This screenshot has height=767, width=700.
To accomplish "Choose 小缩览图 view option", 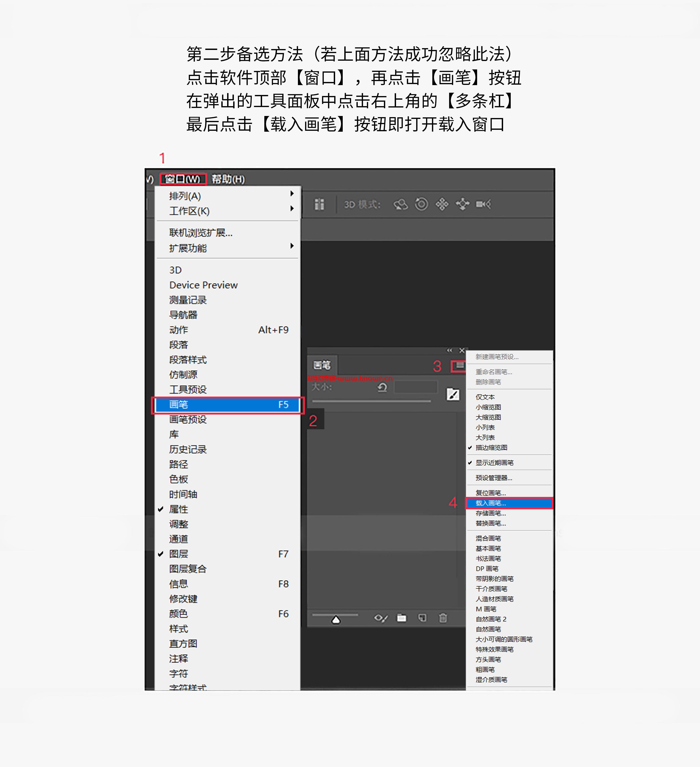I will pos(509,407).
